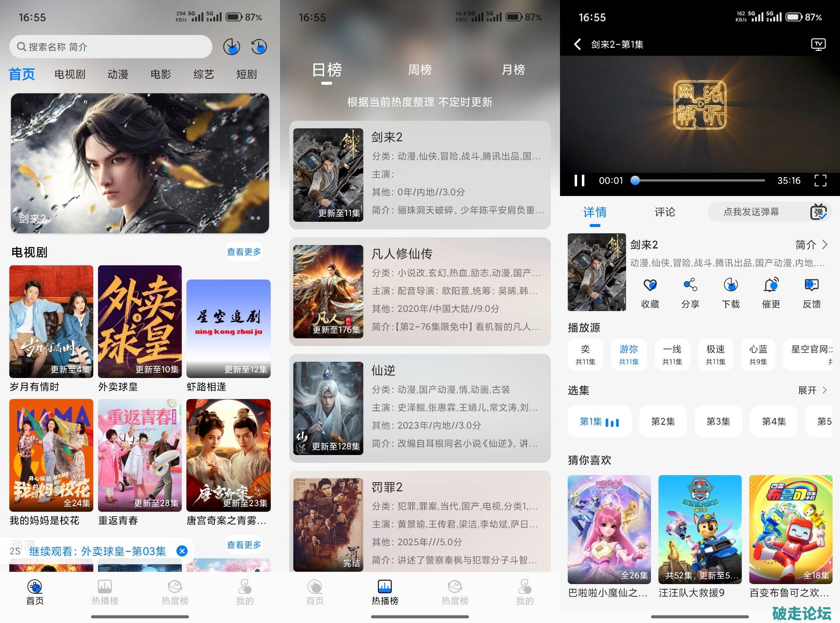
Task: Pause the playing video
Action: click(579, 180)
